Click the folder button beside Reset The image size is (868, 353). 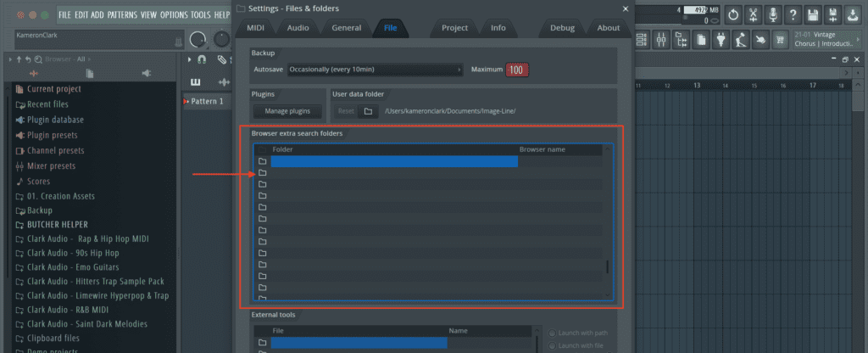click(x=368, y=111)
